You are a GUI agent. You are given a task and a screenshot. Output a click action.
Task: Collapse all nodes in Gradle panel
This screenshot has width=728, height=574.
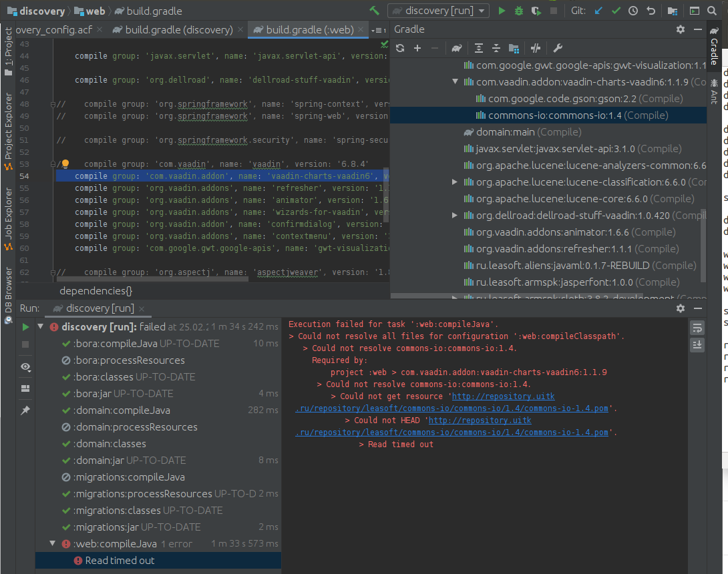(x=496, y=48)
